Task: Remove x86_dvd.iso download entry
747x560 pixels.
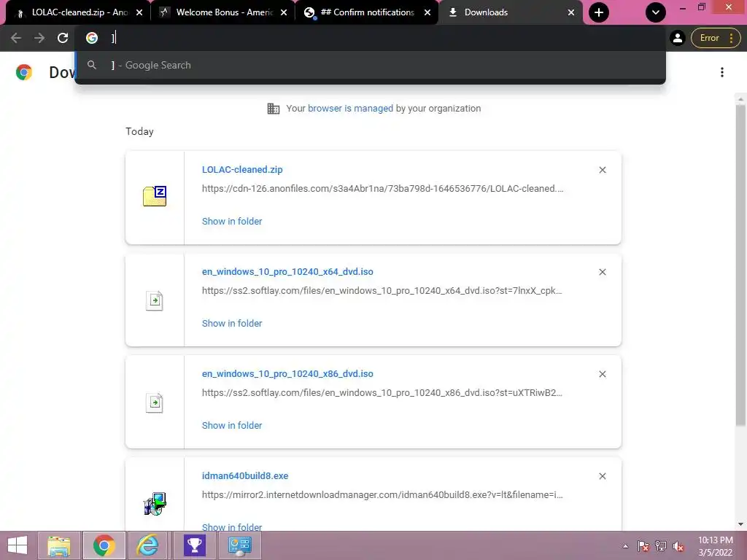Action: click(602, 374)
